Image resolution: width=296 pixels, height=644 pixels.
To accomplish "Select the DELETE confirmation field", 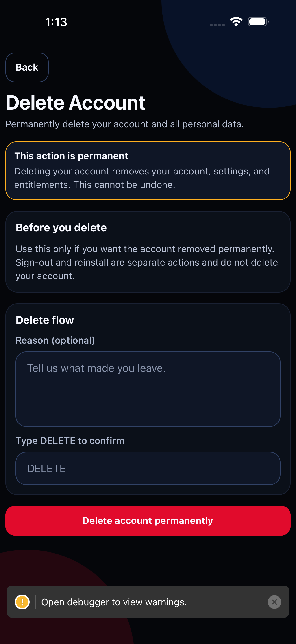I will (x=148, y=468).
